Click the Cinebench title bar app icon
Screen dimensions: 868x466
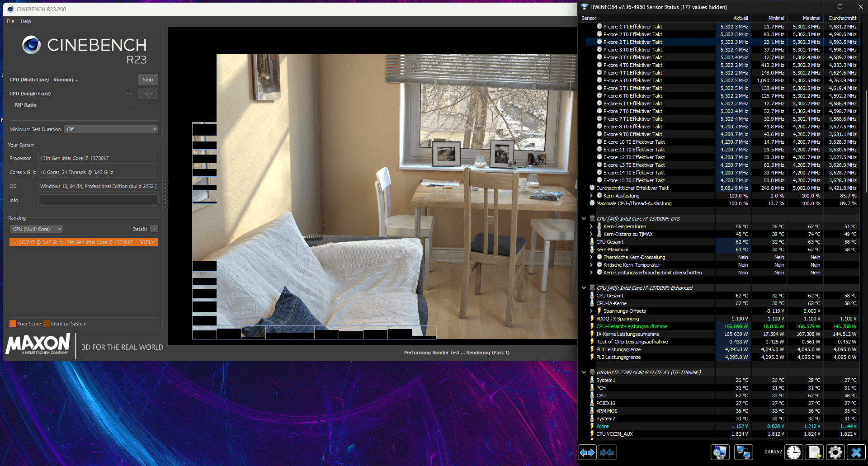pos(10,9)
